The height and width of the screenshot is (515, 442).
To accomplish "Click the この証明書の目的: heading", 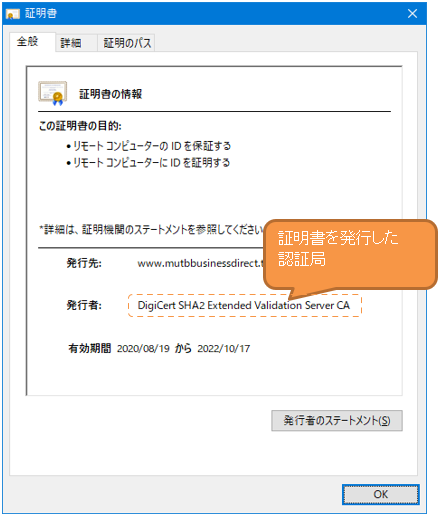I will 80,126.
